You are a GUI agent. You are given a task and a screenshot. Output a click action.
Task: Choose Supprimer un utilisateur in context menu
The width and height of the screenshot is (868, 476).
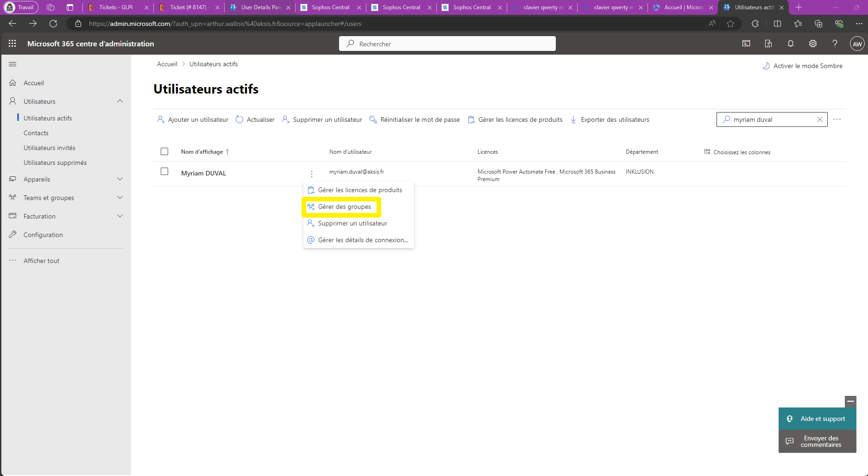tap(359, 223)
